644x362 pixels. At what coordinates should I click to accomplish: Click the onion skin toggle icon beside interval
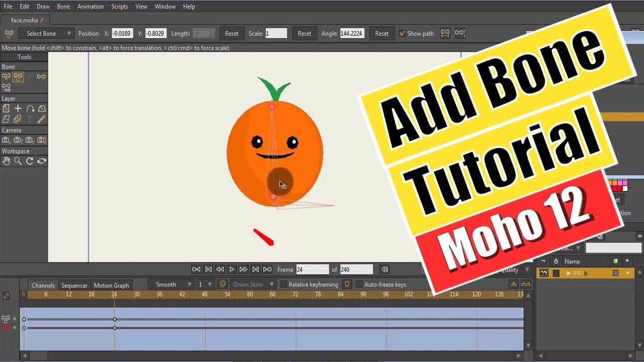pos(222,284)
